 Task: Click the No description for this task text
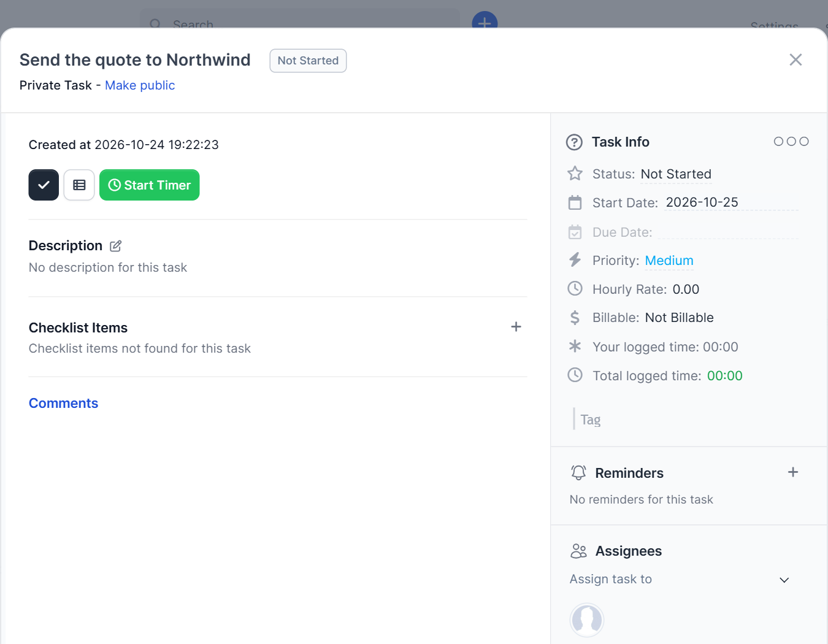pos(108,267)
